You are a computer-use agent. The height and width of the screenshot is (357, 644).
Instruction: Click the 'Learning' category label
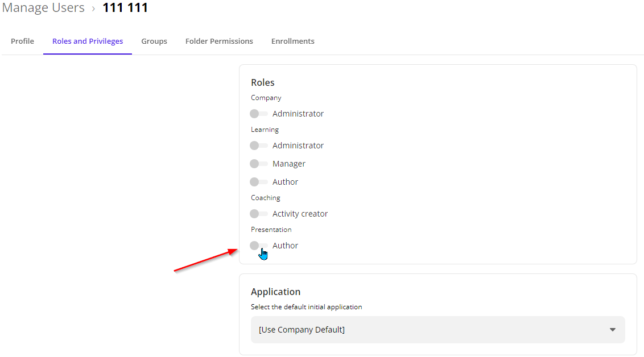(265, 130)
